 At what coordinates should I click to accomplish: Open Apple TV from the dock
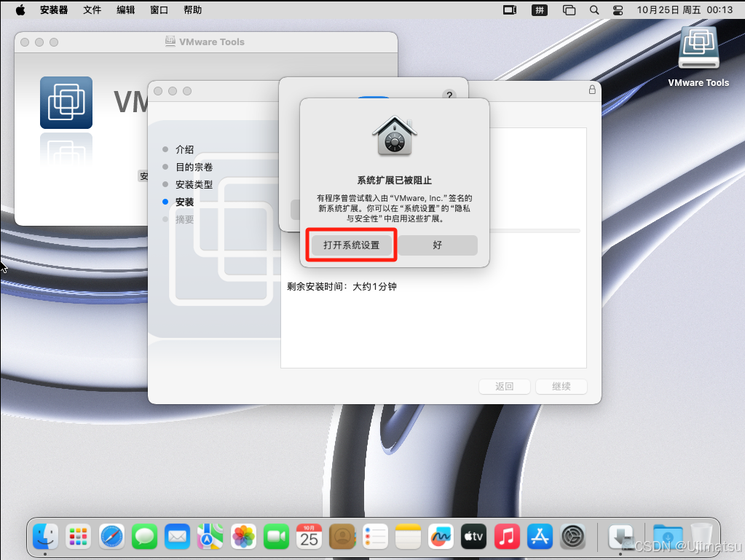tap(473, 537)
